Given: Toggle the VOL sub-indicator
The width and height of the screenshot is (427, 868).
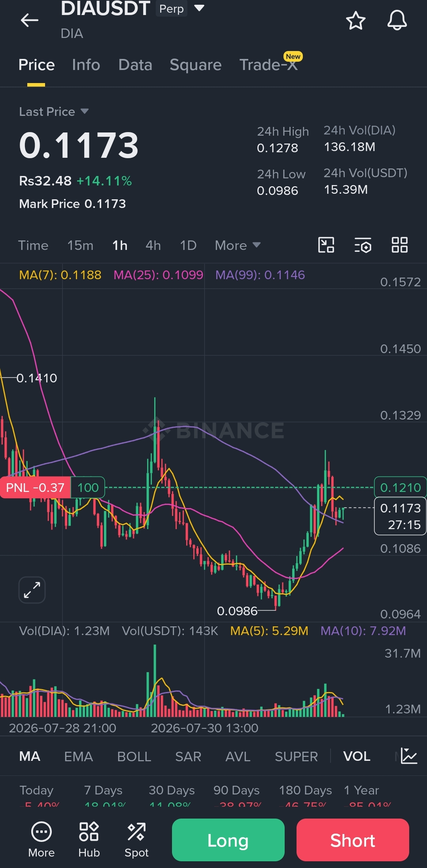Looking at the screenshot, I should click(x=357, y=756).
